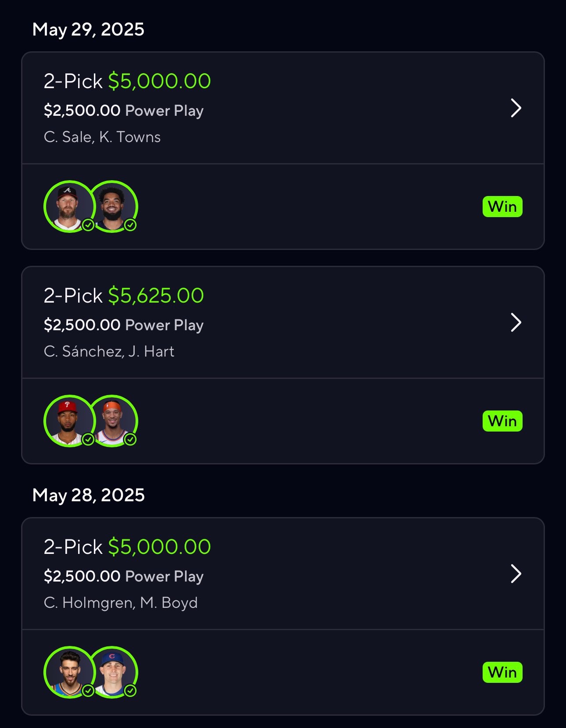Click checkmark badge on C. Holmgren avatar
Viewport: 566px width, 728px height.
[88, 691]
